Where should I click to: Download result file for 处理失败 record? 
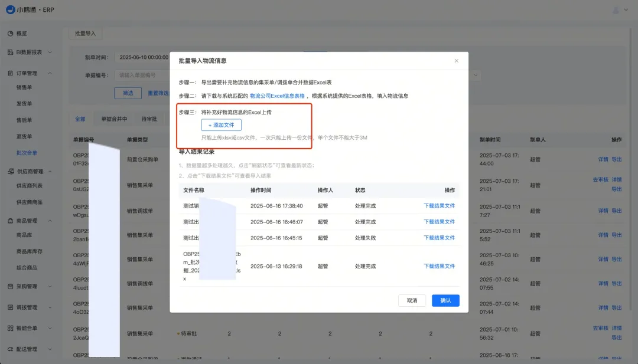click(439, 238)
